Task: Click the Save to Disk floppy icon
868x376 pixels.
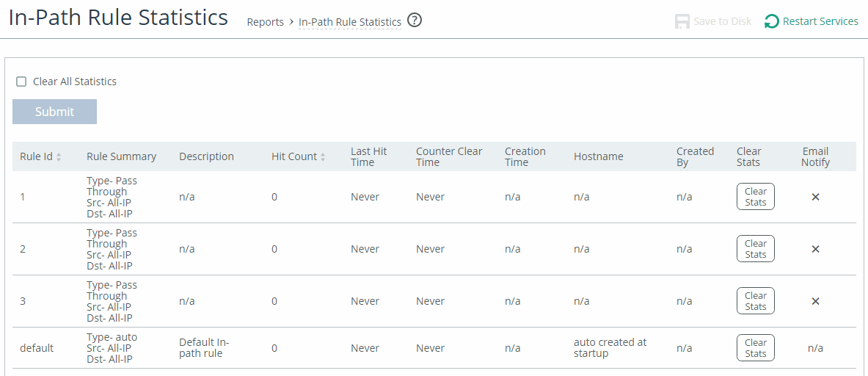Action: (682, 21)
